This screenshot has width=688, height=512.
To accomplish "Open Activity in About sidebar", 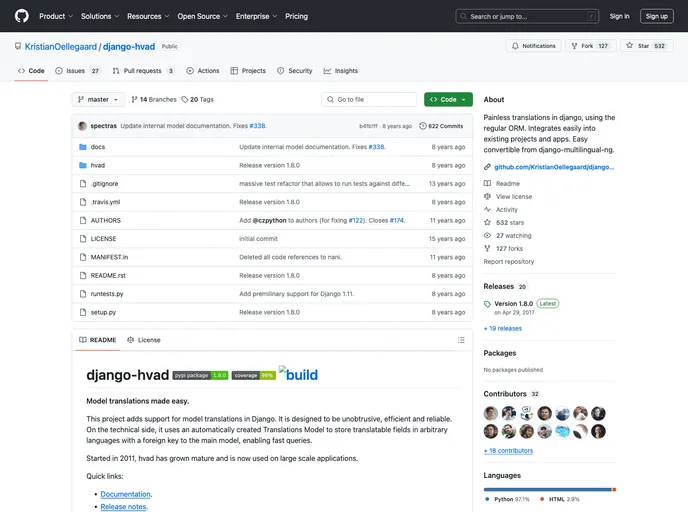I will point(507,210).
